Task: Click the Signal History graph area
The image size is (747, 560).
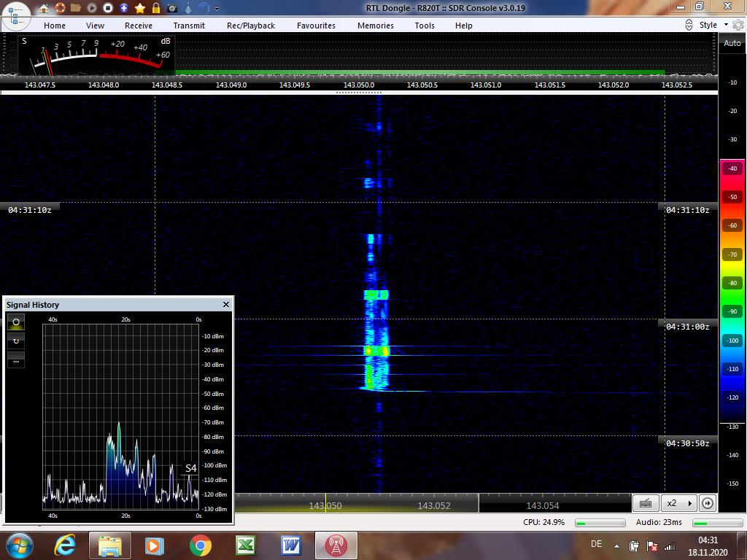Action: pyautogui.click(x=120, y=416)
